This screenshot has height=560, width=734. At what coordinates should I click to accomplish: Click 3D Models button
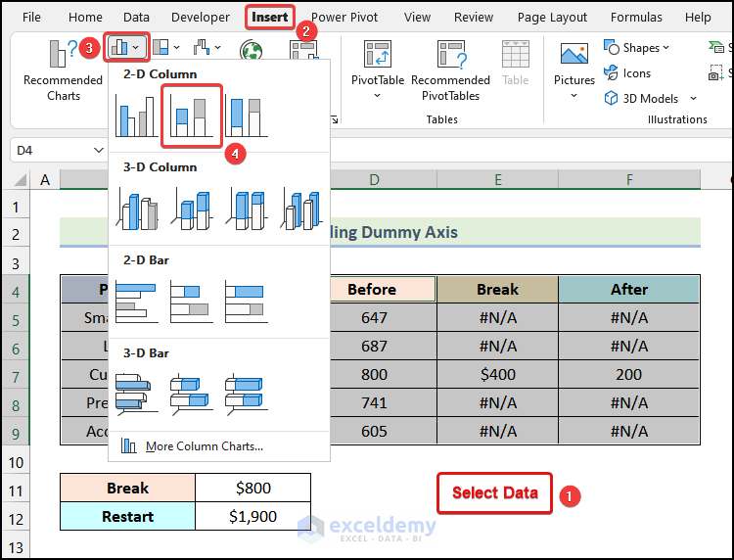click(641, 98)
